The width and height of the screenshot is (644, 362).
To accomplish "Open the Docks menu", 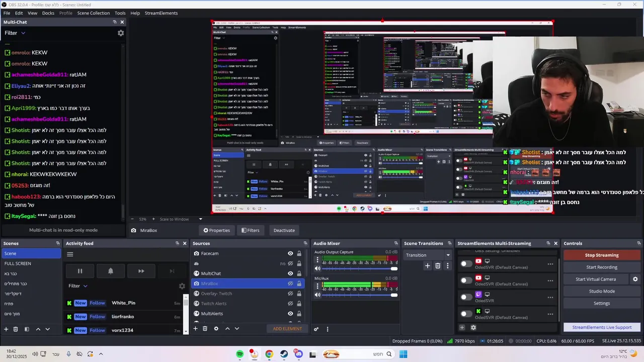I will (x=48, y=13).
